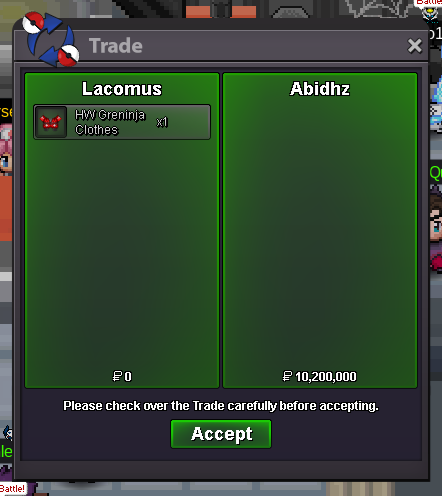Select Abidhz's 10,200,000 money amount
Image resolution: width=442 pixels, height=496 pixels.
[x=326, y=377]
